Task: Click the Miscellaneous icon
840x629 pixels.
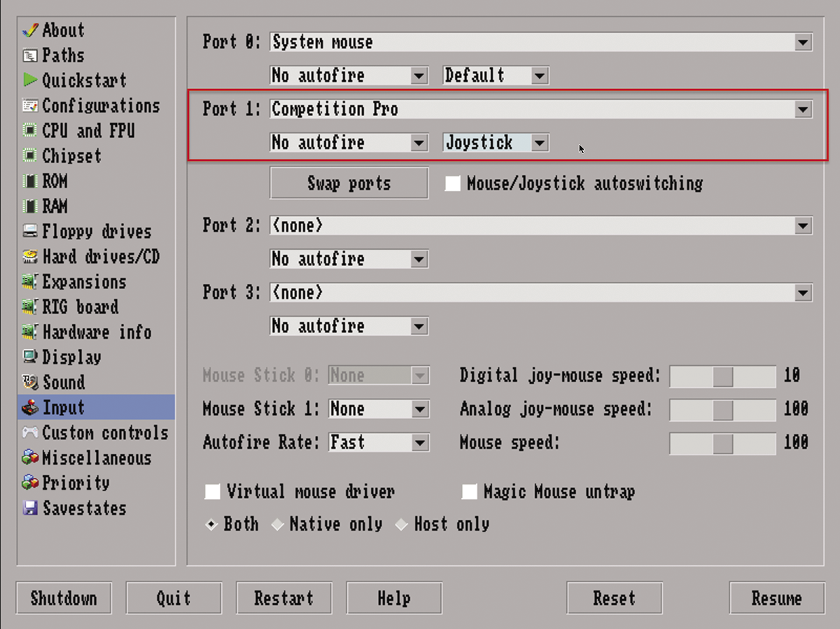Action: click(30, 458)
